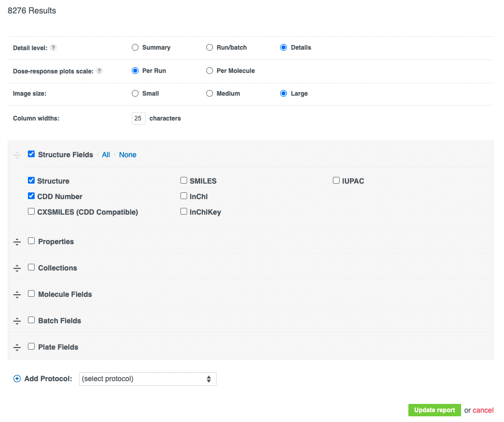Cancel the report changes
The height and width of the screenshot is (422, 504).
pyautogui.click(x=483, y=410)
